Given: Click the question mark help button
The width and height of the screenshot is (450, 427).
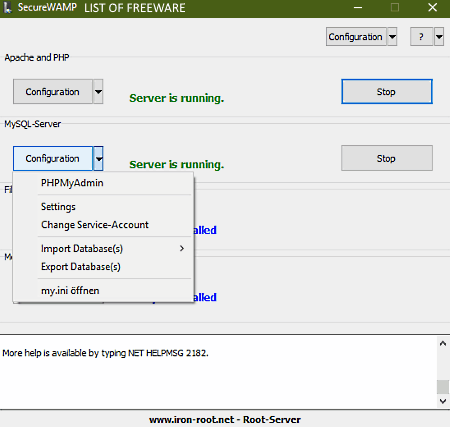Looking at the screenshot, I should click(421, 37).
